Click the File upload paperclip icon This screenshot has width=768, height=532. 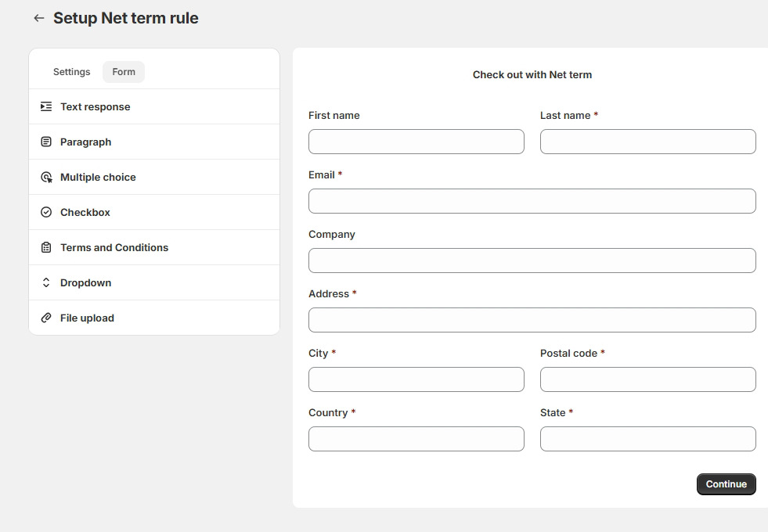(x=46, y=318)
